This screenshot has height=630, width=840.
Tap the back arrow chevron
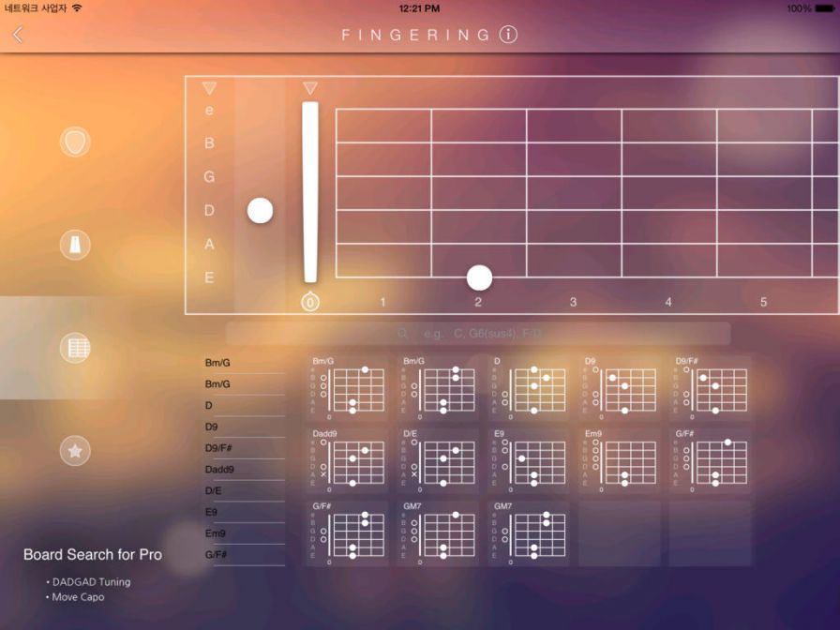(x=18, y=35)
